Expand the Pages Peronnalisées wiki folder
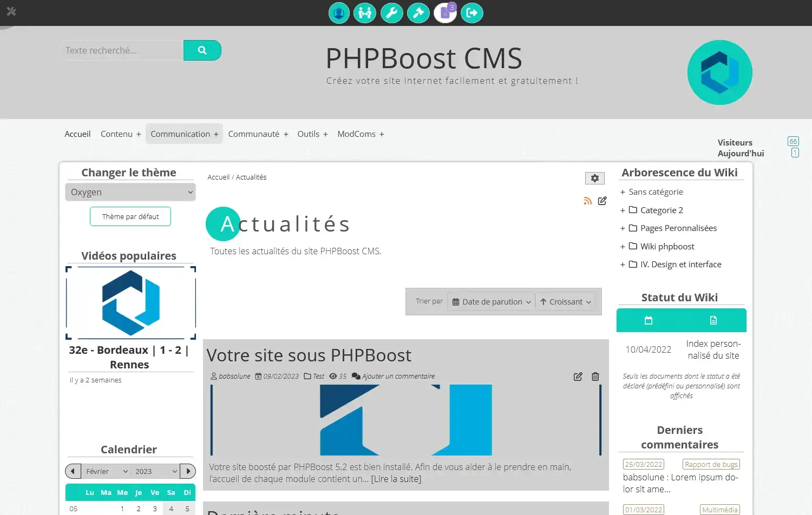 623,228
